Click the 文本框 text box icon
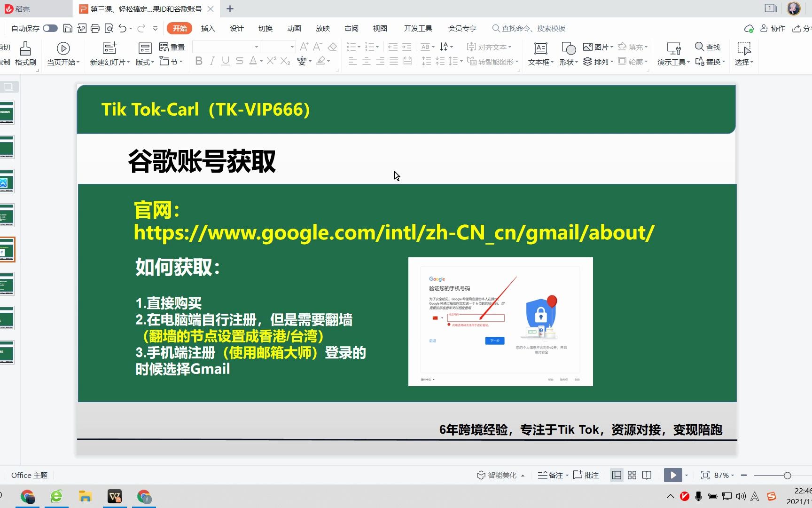This screenshot has height=508, width=812. tap(541, 48)
